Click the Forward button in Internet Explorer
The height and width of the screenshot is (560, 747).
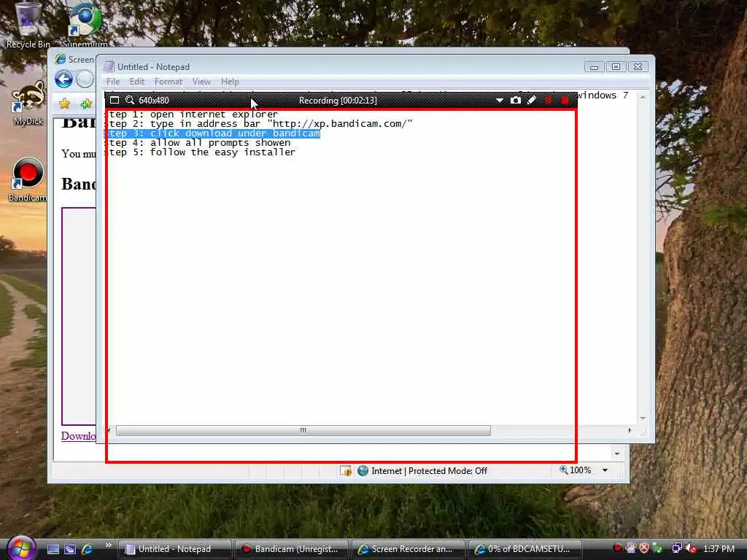[85, 79]
